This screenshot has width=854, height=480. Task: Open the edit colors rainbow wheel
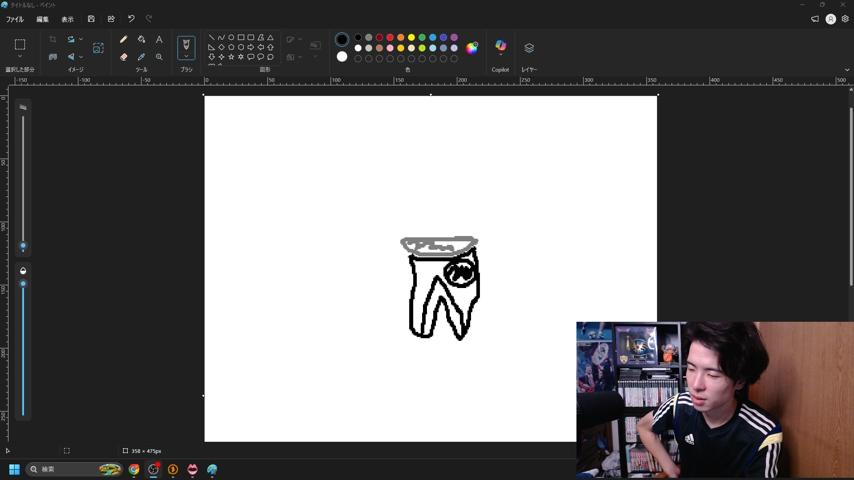472,48
